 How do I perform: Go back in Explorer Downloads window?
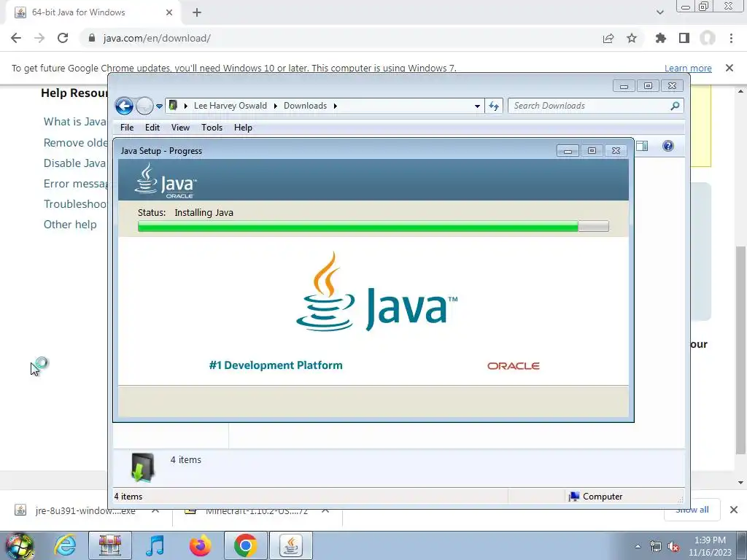coord(124,106)
